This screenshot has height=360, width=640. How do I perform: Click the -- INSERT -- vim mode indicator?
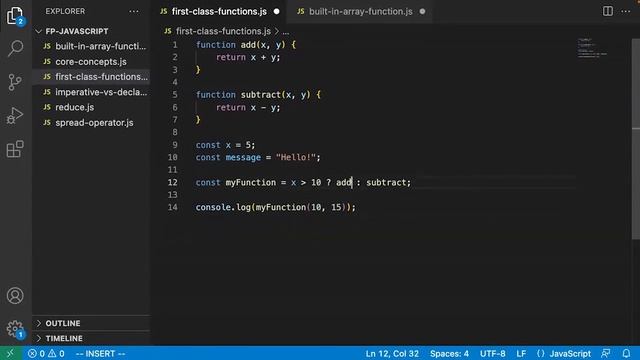(100, 353)
